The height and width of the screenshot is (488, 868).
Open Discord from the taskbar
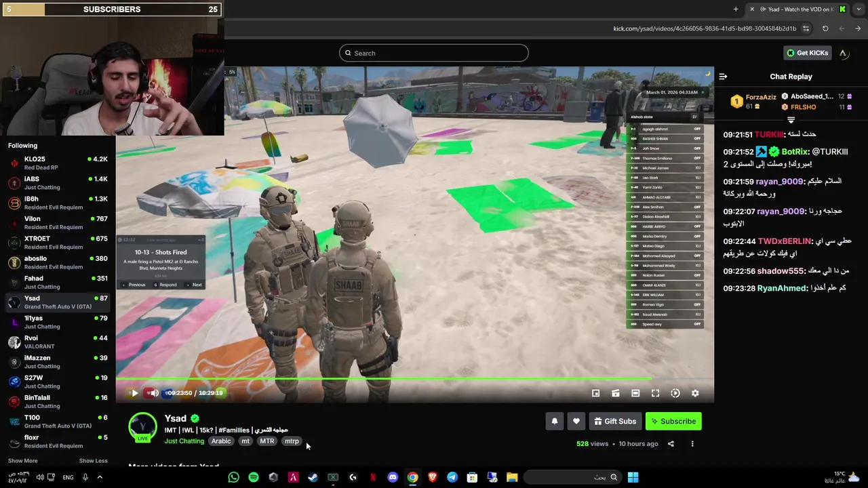393,477
